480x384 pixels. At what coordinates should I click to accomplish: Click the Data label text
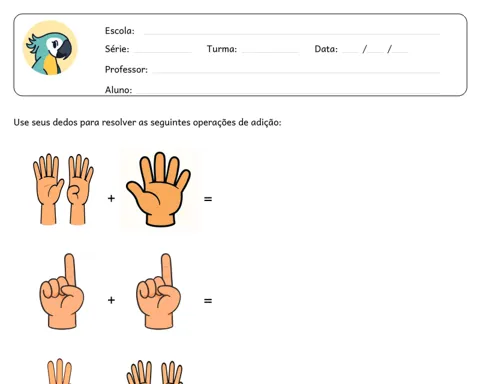[x=326, y=49]
